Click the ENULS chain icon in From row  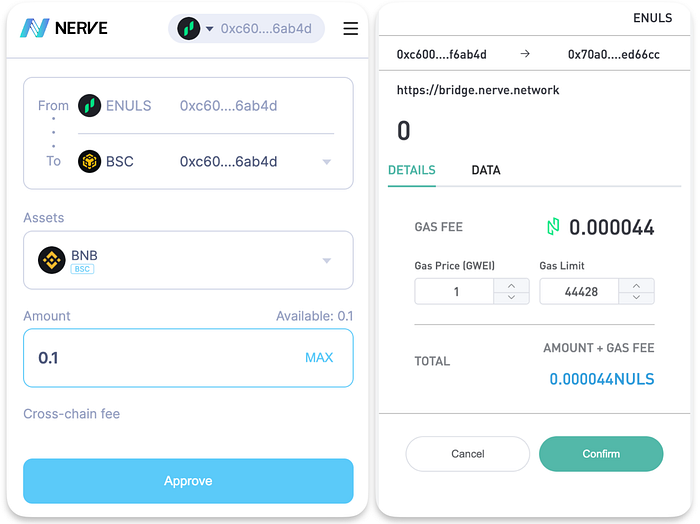pyautogui.click(x=89, y=106)
